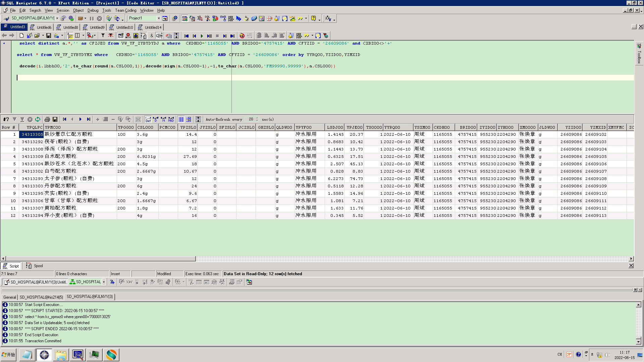Viewport: 644px width, 362px height.
Task: Click the filter funnel icon in editor toolbar
Action: click(103, 36)
